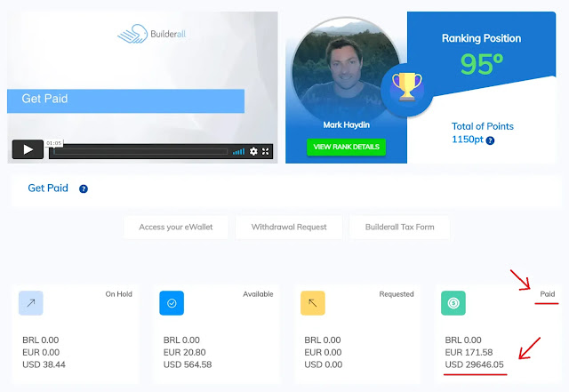Select USD 38.44 in On Hold

click(44, 364)
